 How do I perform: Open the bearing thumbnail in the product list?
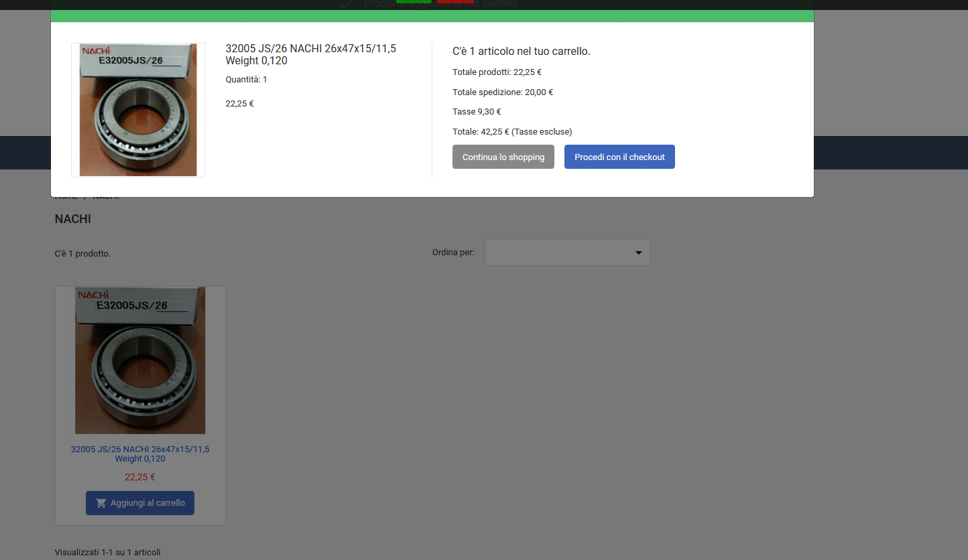pyautogui.click(x=140, y=360)
